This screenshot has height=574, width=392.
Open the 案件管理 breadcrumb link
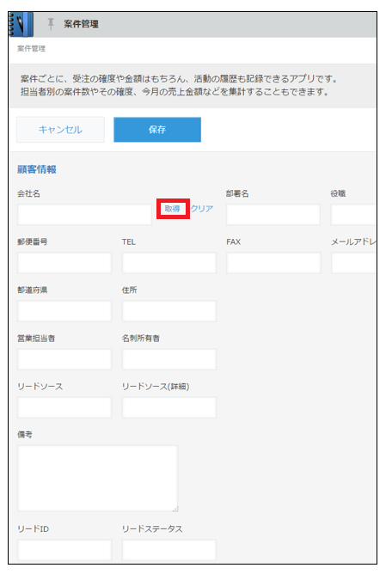click(32, 49)
